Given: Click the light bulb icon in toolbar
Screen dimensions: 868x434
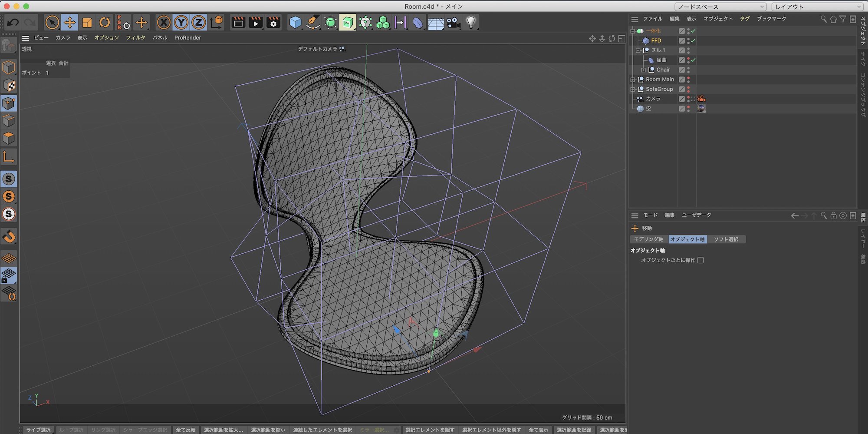Looking at the screenshot, I should pyautogui.click(x=471, y=23).
